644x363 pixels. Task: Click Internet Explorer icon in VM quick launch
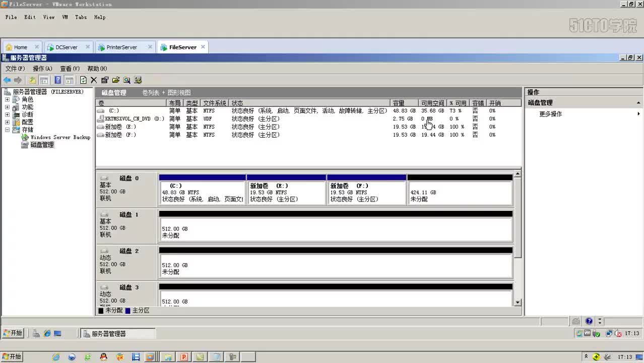click(x=47, y=333)
